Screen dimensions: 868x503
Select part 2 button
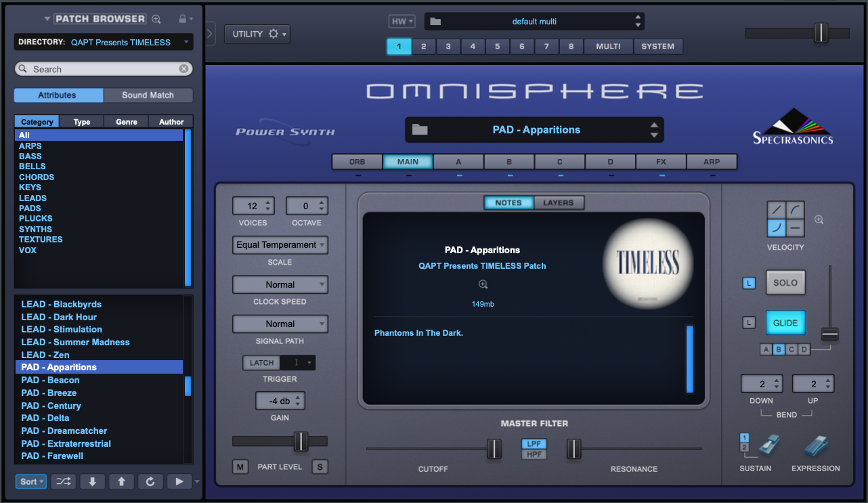tap(424, 47)
